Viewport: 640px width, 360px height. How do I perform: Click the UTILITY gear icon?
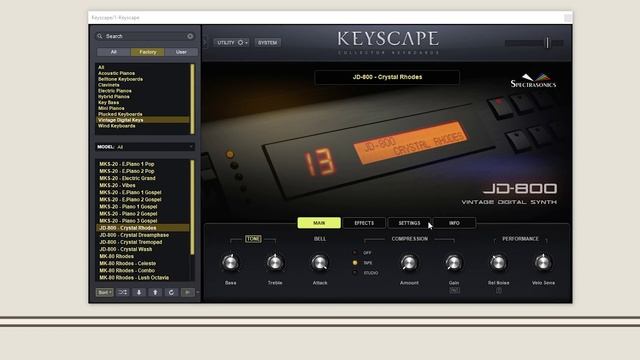pyautogui.click(x=240, y=42)
